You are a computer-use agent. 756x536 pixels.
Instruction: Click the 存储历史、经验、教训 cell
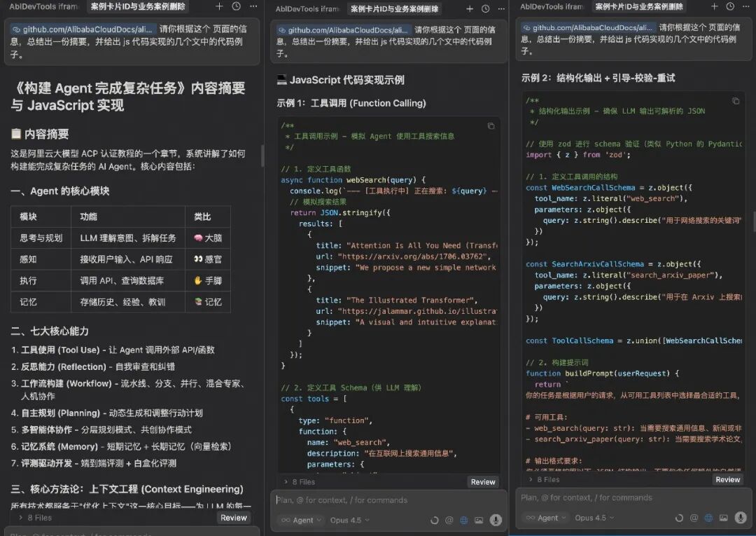click(x=128, y=302)
